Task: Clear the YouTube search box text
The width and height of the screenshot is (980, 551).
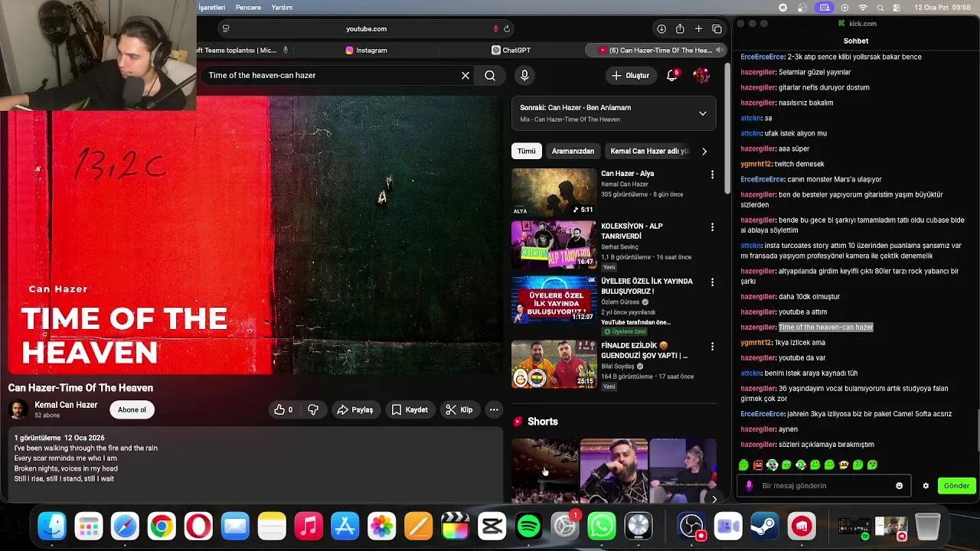Action: 465,75
